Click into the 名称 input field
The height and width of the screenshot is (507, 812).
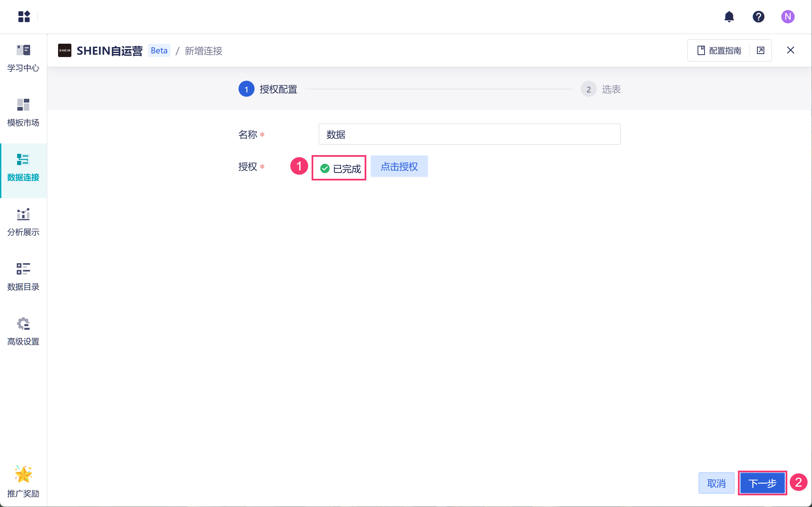469,134
